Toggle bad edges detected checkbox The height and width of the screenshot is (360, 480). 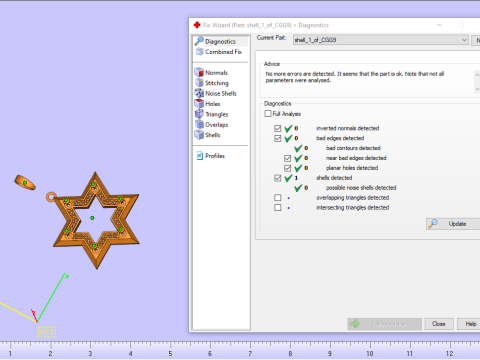pyautogui.click(x=278, y=138)
